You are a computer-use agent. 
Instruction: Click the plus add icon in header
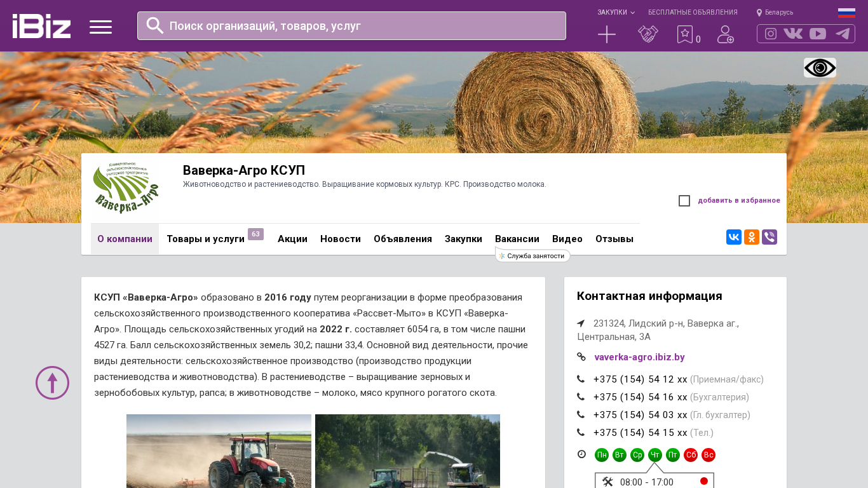click(x=607, y=34)
